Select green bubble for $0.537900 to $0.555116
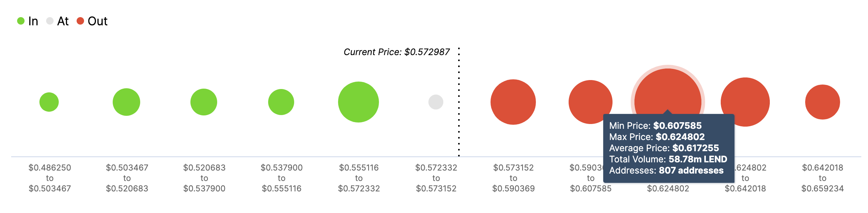 click(x=281, y=102)
